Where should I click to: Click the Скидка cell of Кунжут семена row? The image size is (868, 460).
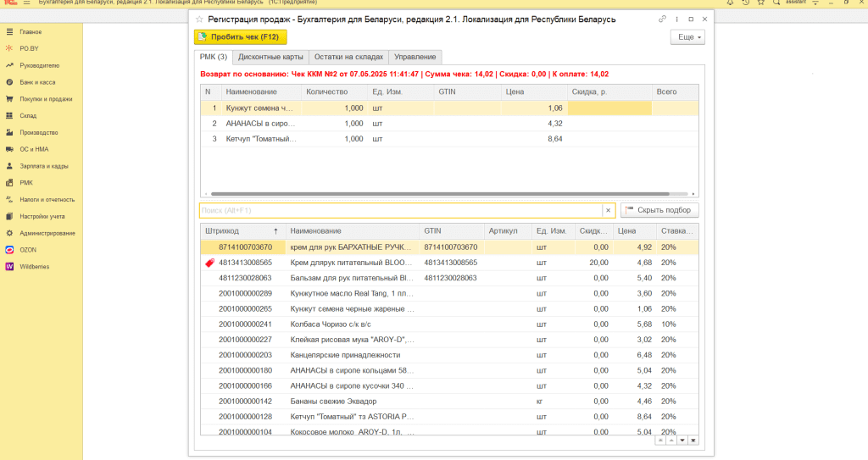coord(609,108)
